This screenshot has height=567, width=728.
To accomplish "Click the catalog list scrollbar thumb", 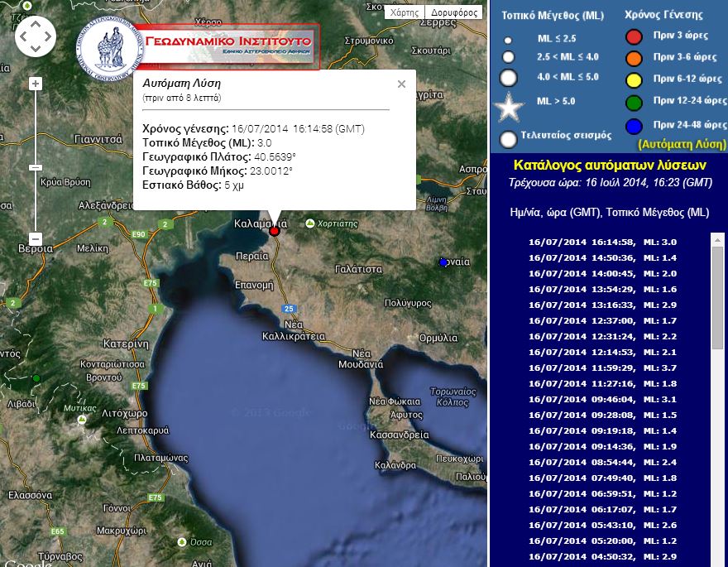I will (x=717, y=298).
